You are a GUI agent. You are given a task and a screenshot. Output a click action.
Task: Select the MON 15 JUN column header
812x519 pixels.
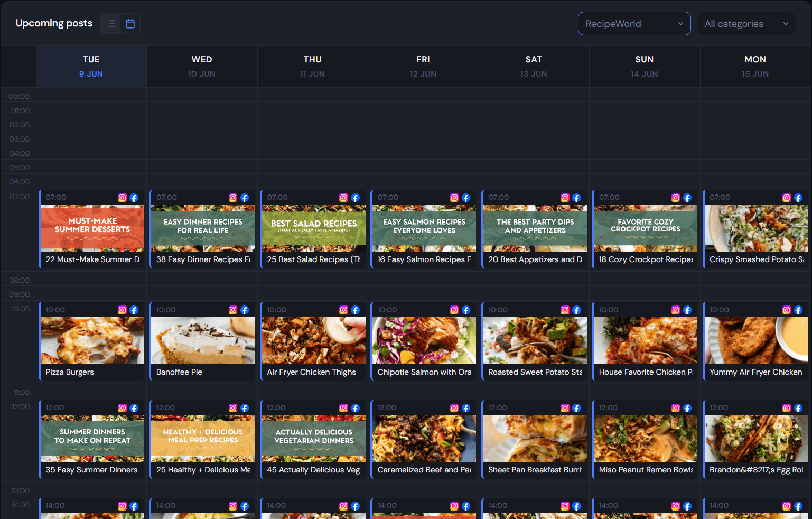tap(755, 67)
